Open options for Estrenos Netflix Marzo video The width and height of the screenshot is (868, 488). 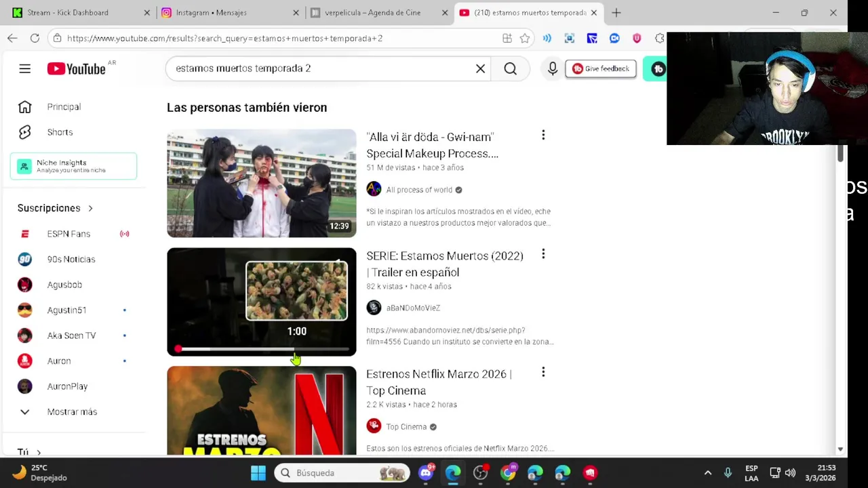[543, 372]
